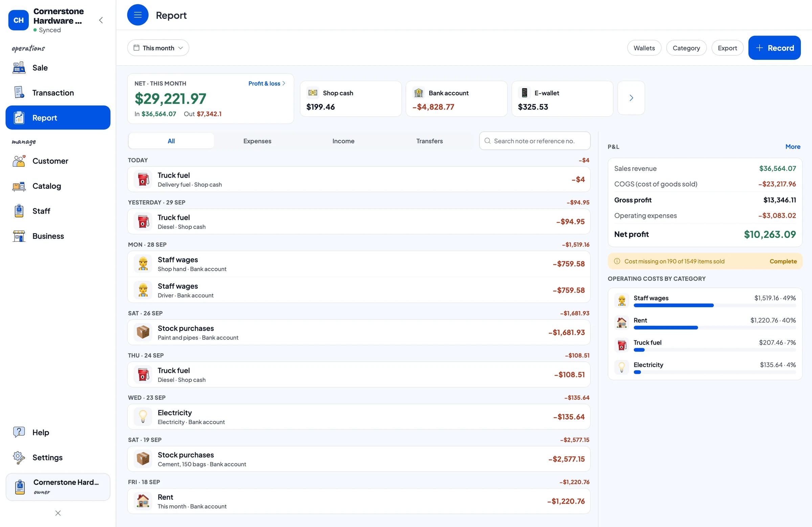Switch to the Expenses tab
The height and width of the screenshot is (527, 812).
click(257, 141)
